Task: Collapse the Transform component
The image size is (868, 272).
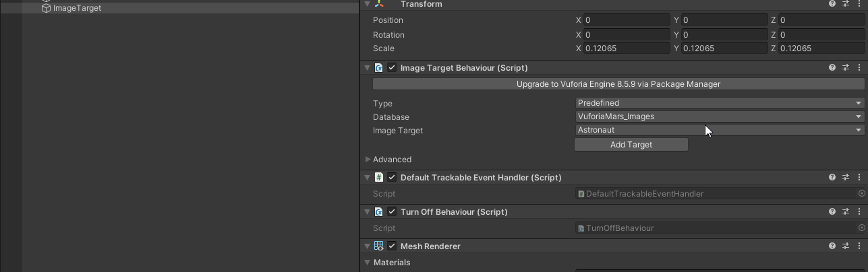Action: (x=368, y=4)
